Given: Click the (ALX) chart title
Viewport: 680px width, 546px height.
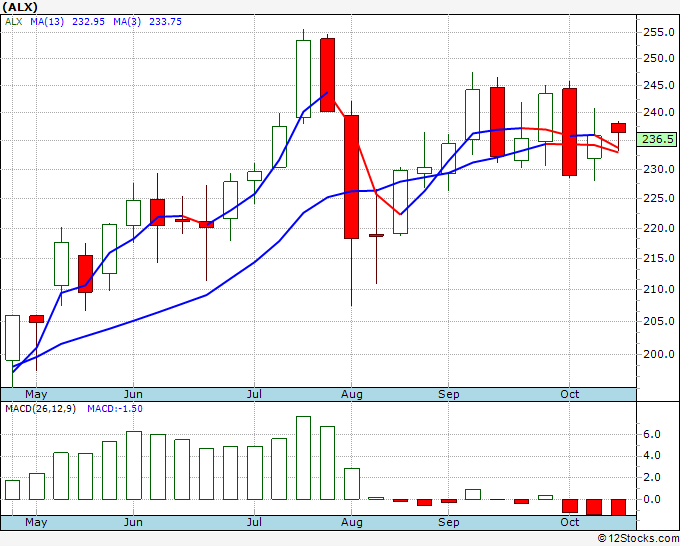Looking at the screenshot, I should (20, 7).
